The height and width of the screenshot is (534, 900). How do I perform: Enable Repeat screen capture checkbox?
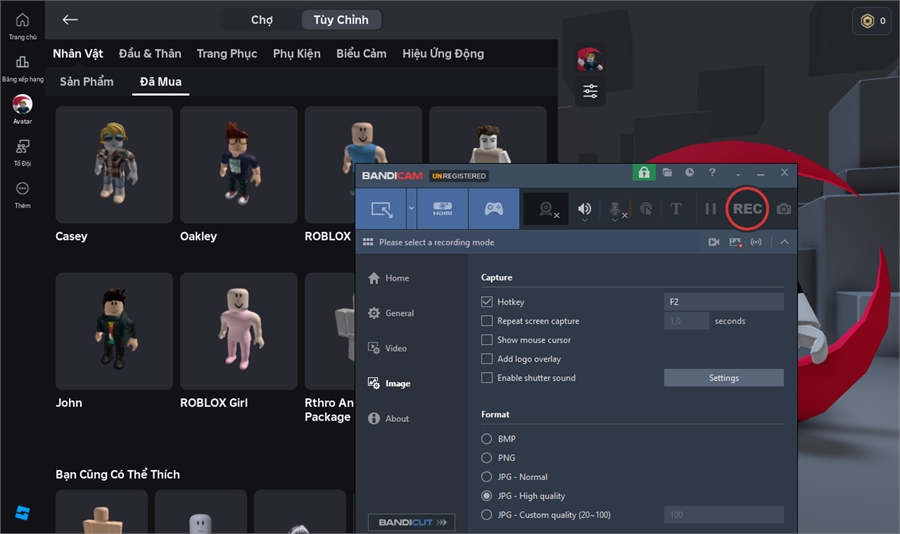(x=487, y=321)
